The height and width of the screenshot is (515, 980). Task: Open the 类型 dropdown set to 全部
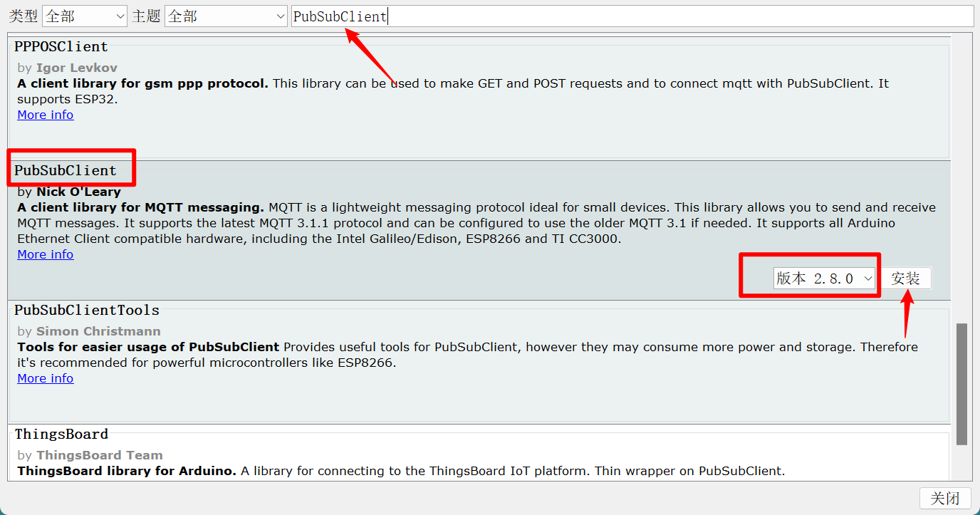point(84,16)
